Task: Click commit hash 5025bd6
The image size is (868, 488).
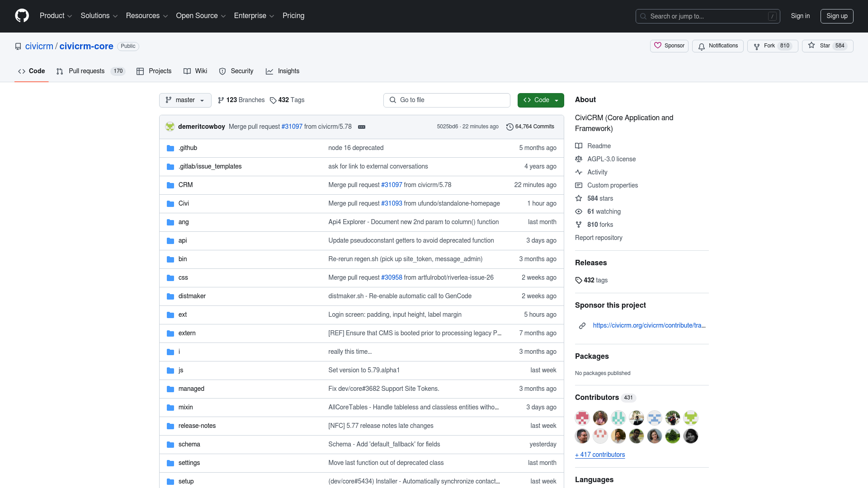Action: (x=447, y=127)
